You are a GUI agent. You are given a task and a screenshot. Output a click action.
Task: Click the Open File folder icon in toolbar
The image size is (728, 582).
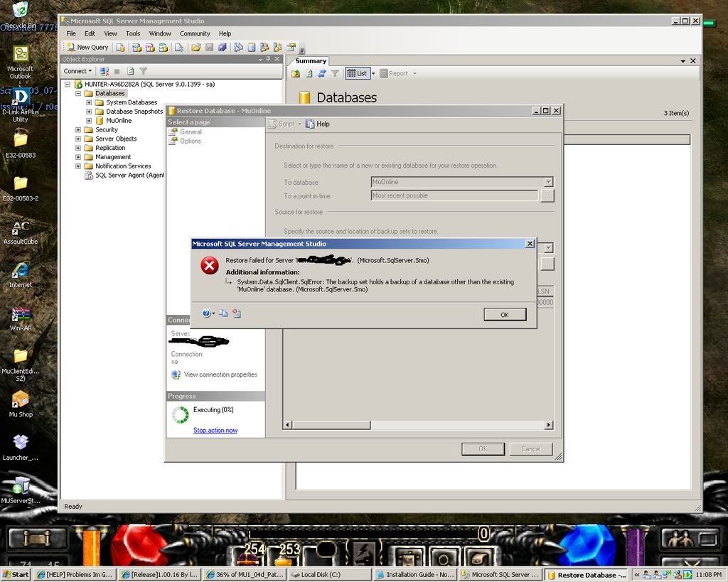click(196, 48)
